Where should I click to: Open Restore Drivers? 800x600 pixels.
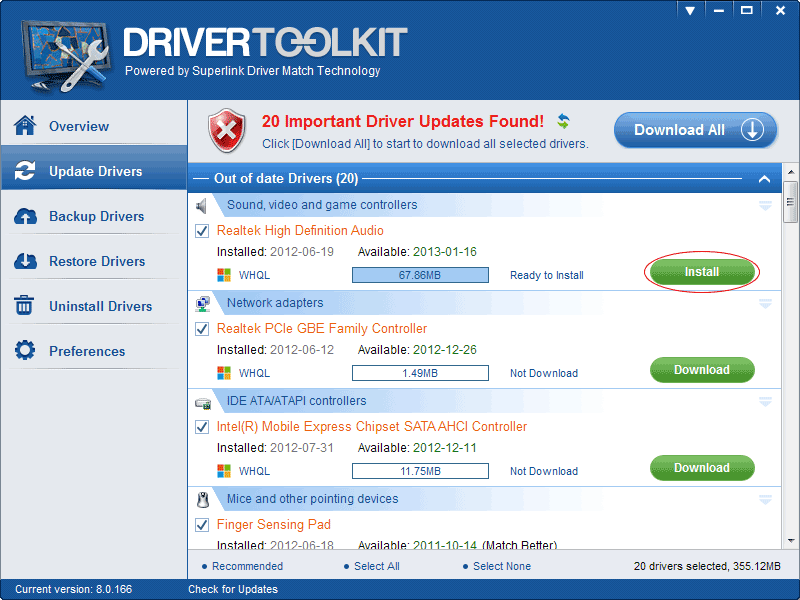pyautogui.click(x=94, y=261)
